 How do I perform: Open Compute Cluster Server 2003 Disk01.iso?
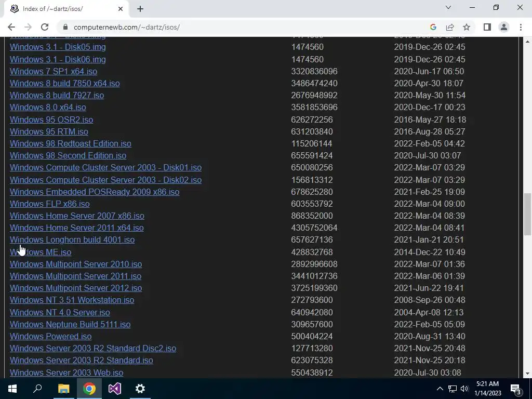point(105,168)
